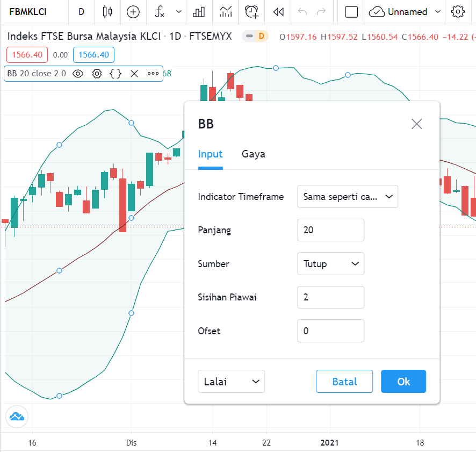Open the Sumber dropdown showing Tutup
476x452 pixels.
click(x=330, y=264)
